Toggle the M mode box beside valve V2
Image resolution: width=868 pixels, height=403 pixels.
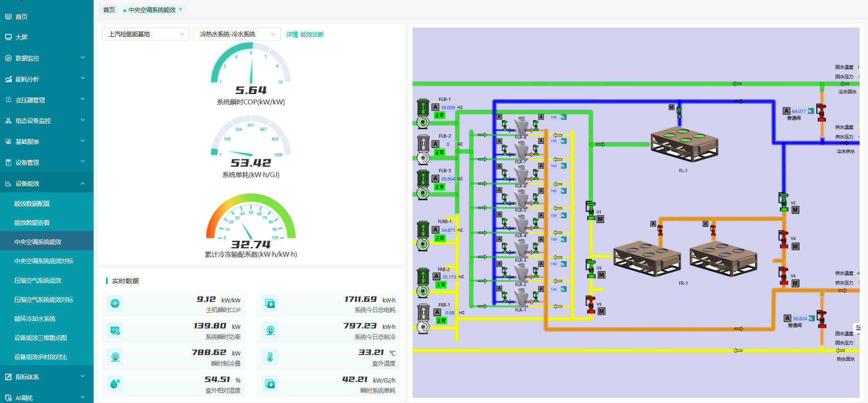(795, 210)
